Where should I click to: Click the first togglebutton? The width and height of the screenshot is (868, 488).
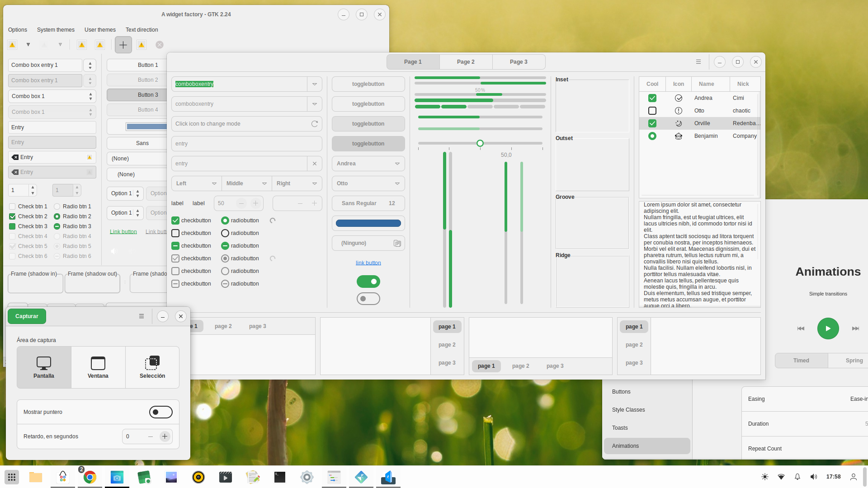click(x=368, y=84)
